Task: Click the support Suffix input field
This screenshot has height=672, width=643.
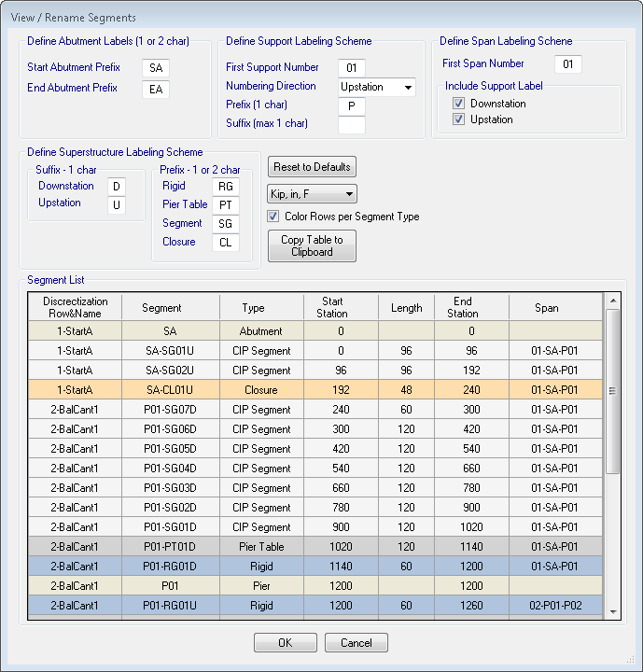Action: pyautogui.click(x=352, y=124)
